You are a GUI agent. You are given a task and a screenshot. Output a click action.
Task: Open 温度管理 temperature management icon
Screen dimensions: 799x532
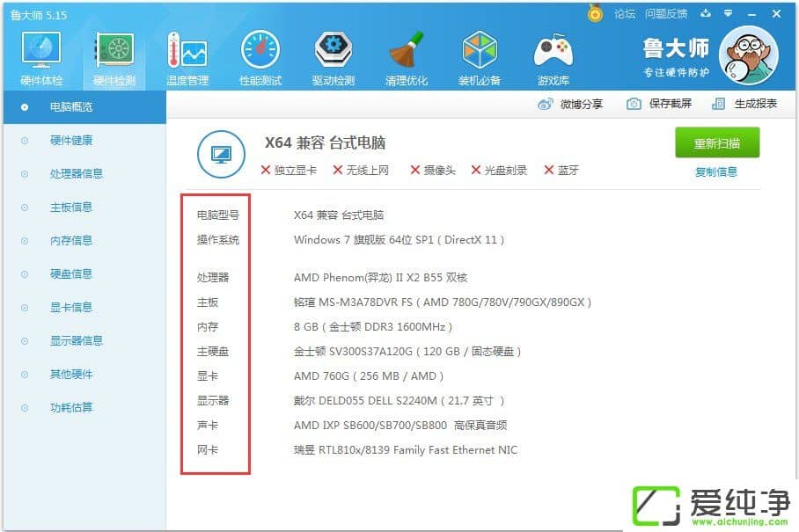coord(187,58)
